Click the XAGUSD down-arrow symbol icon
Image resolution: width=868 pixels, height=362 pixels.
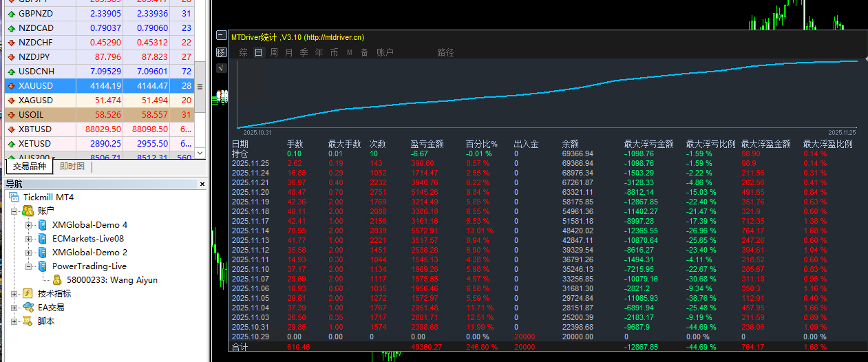tap(11, 100)
